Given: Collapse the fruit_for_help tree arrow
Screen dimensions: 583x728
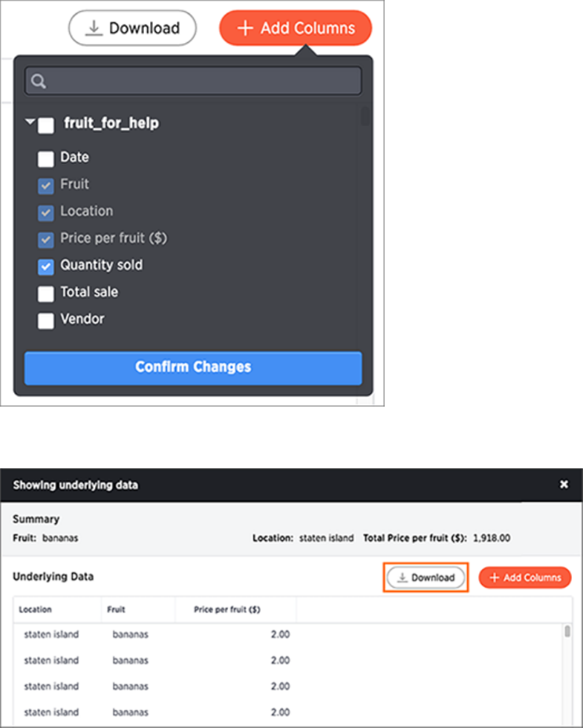Looking at the screenshot, I should 30,122.
